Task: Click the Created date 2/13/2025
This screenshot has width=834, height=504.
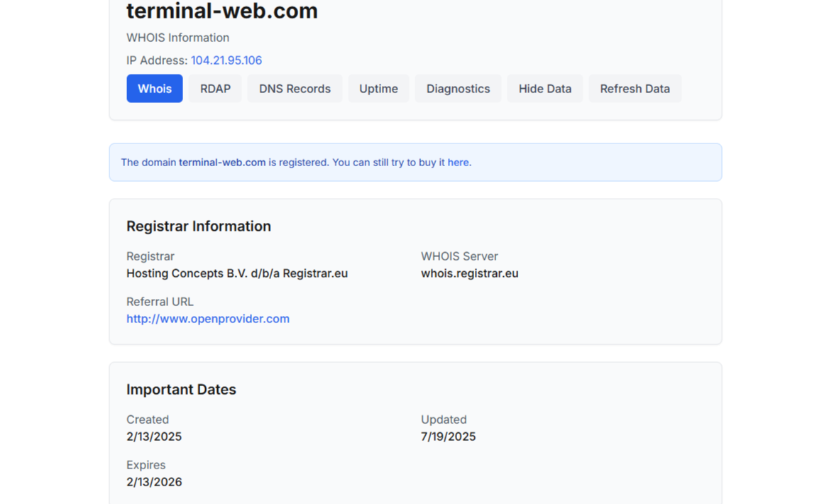Action: pos(154,437)
